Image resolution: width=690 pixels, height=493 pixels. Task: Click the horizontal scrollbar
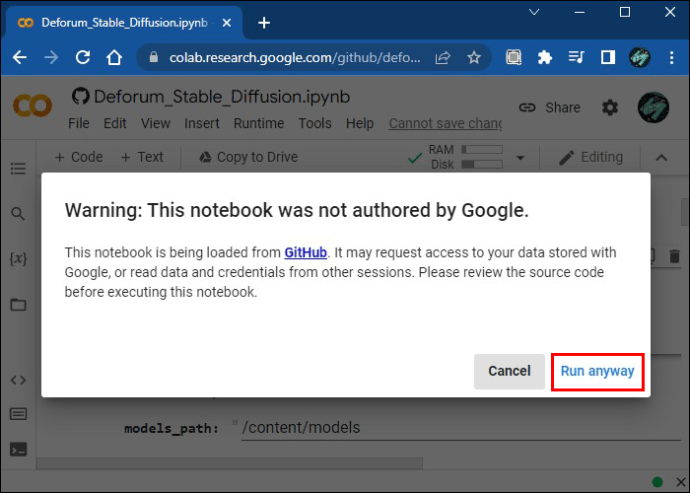pos(230,463)
